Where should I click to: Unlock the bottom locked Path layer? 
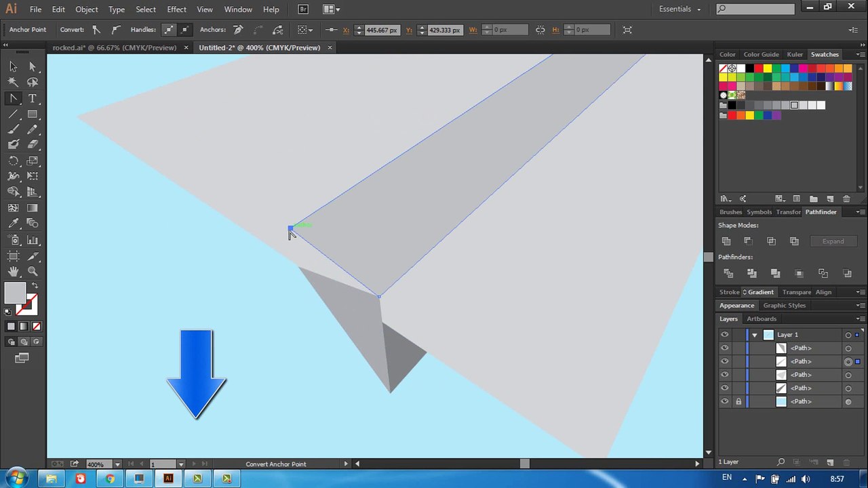pyautogui.click(x=738, y=401)
